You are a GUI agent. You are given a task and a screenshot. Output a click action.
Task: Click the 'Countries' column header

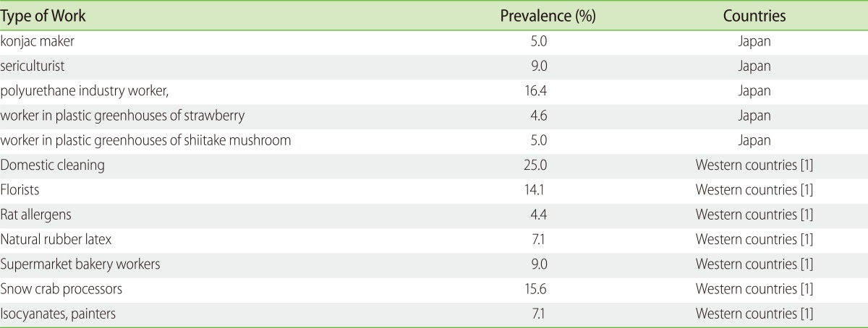(754, 16)
